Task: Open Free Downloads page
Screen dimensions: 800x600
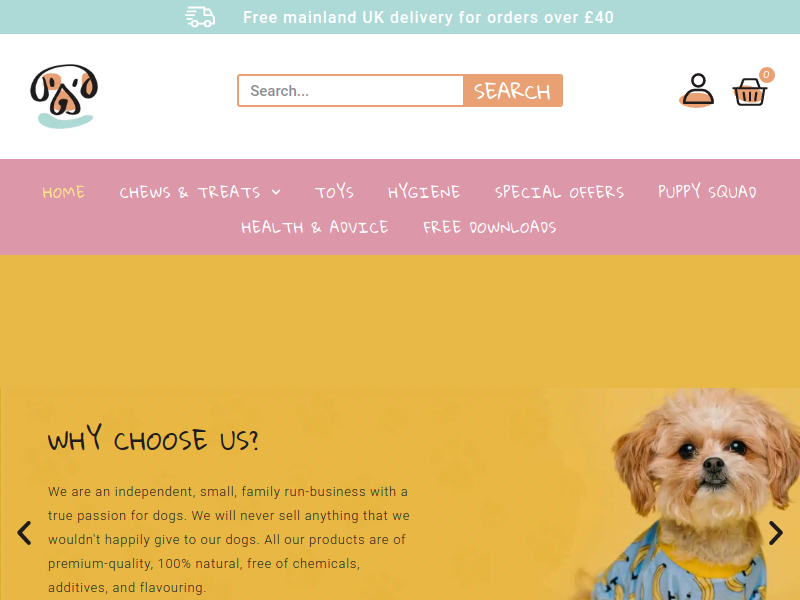Action: pos(490,227)
